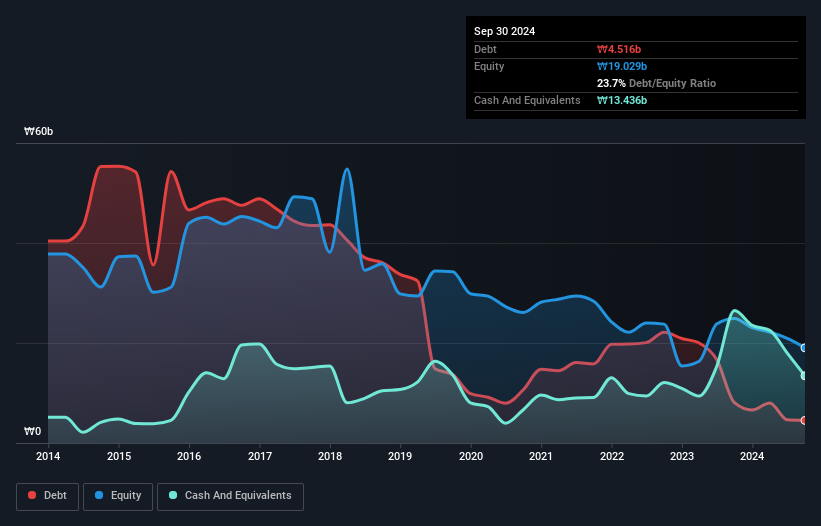Click the 2017 x-axis label
This screenshot has height=526, width=821.
tap(260, 456)
